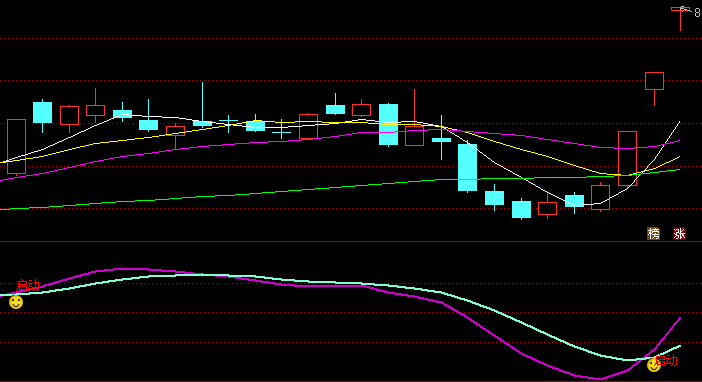Click the left red 启动 label

coord(28,285)
